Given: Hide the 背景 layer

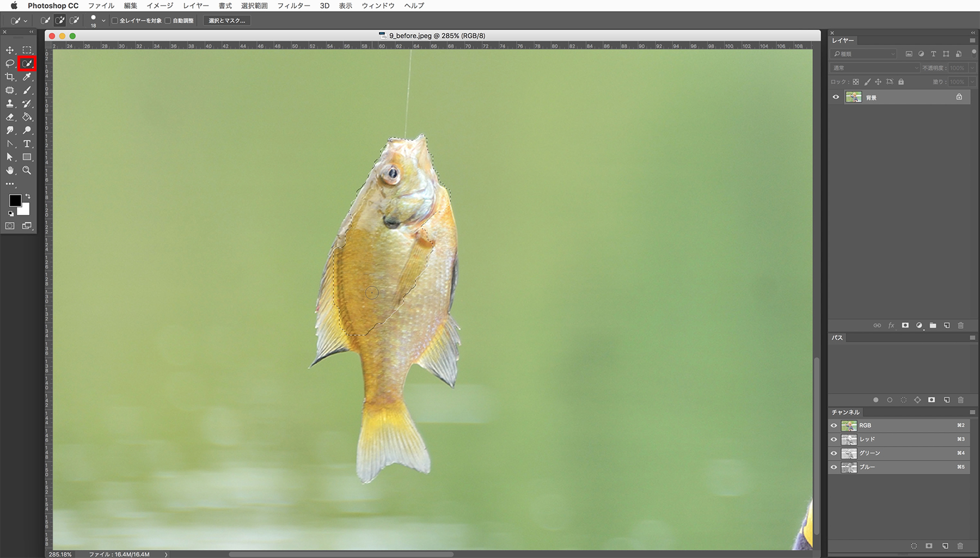Looking at the screenshot, I should tap(836, 97).
